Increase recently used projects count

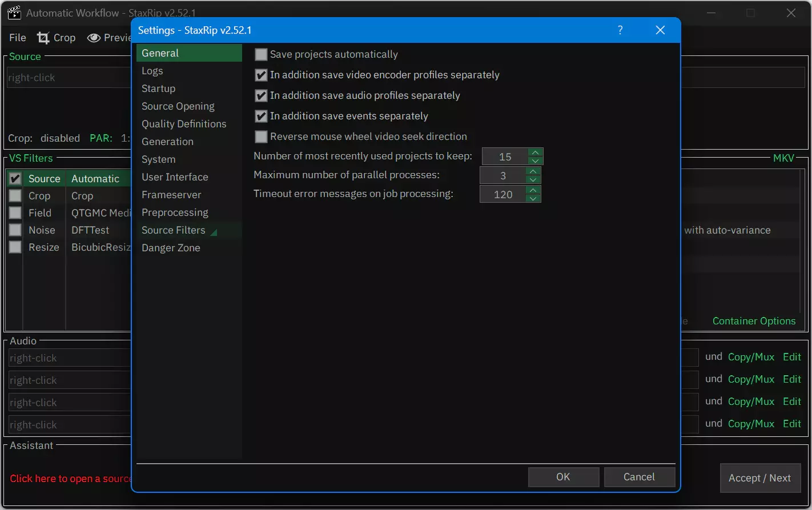pos(535,152)
